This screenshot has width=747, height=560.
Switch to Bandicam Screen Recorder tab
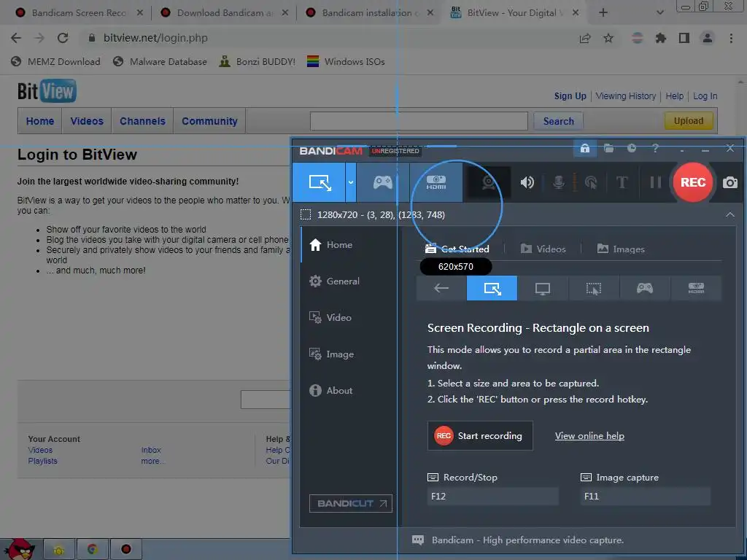pyautogui.click(x=79, y=13)
